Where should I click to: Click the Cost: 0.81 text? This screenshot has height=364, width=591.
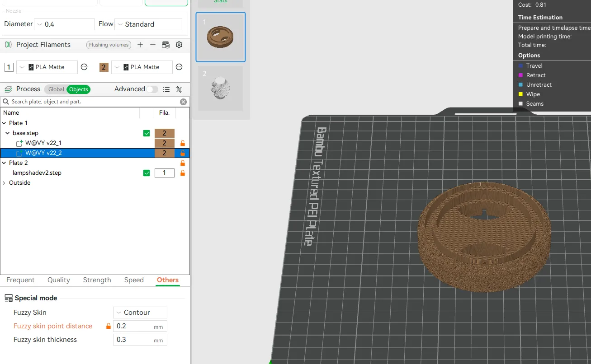click(x=532, y=5)
